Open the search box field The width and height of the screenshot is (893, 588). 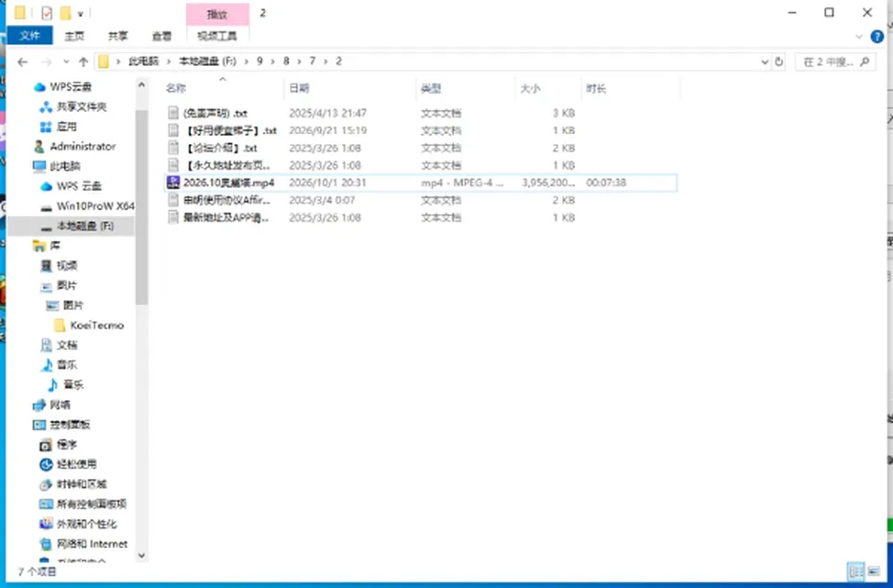pyautogui.click(x=835, y=62)
